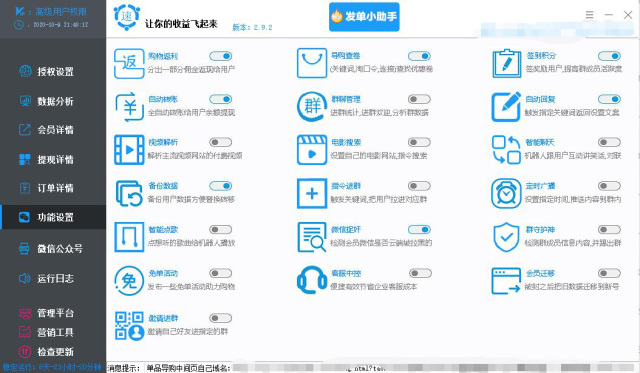
Task: Click the 导购查卷 feature title
Action: click(345, 56)
